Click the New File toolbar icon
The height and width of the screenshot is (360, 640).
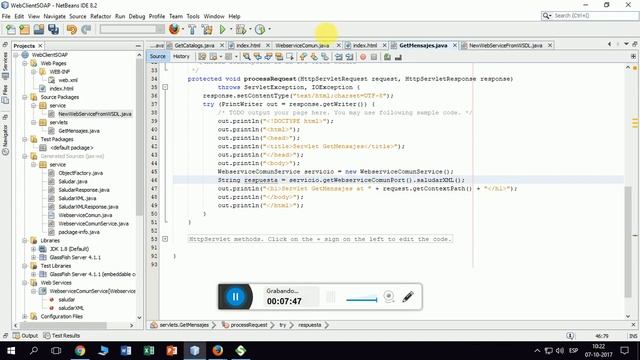tap(11, 29)
